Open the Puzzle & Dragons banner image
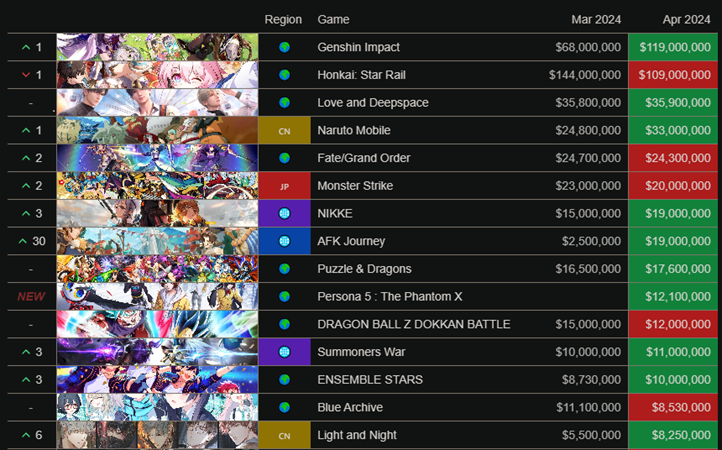Image resolution: width=722 pixels, height=450 pixels. [x=157, y=269]
